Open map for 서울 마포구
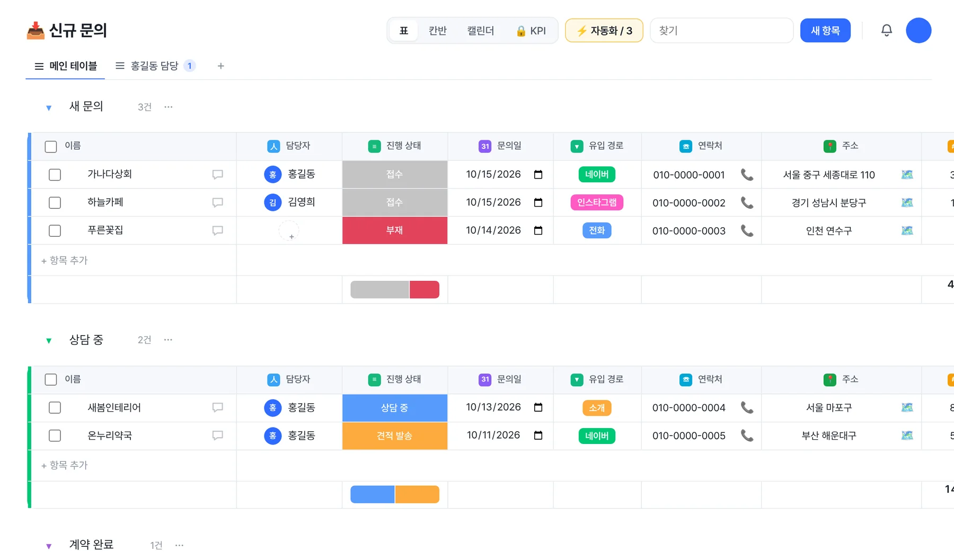Screen dimensions: 954x560 (907, 407)
